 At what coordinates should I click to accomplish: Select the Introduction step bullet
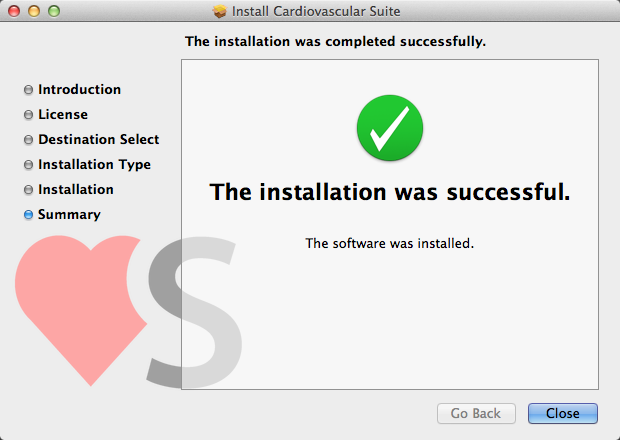click(x=28, y=90)
